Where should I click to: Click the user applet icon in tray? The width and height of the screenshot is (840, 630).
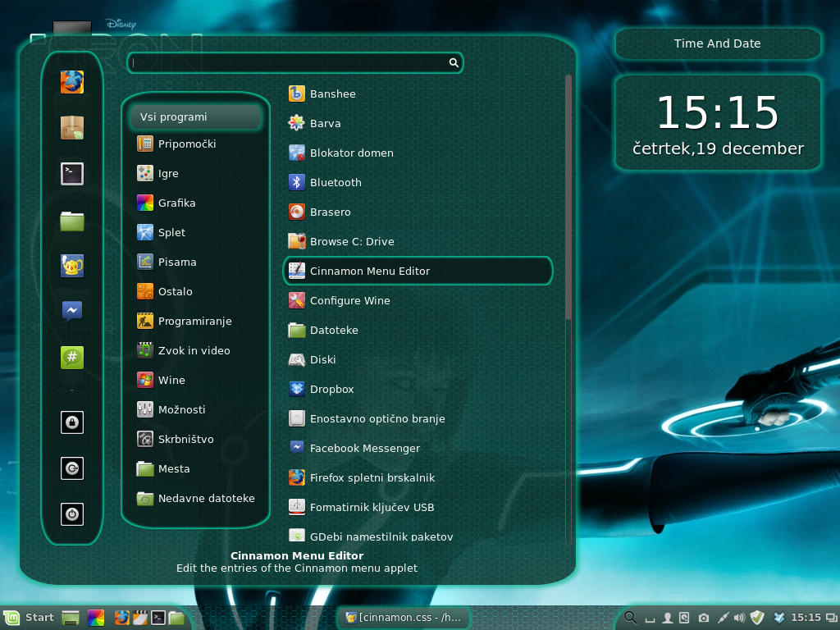coord(668,619)
